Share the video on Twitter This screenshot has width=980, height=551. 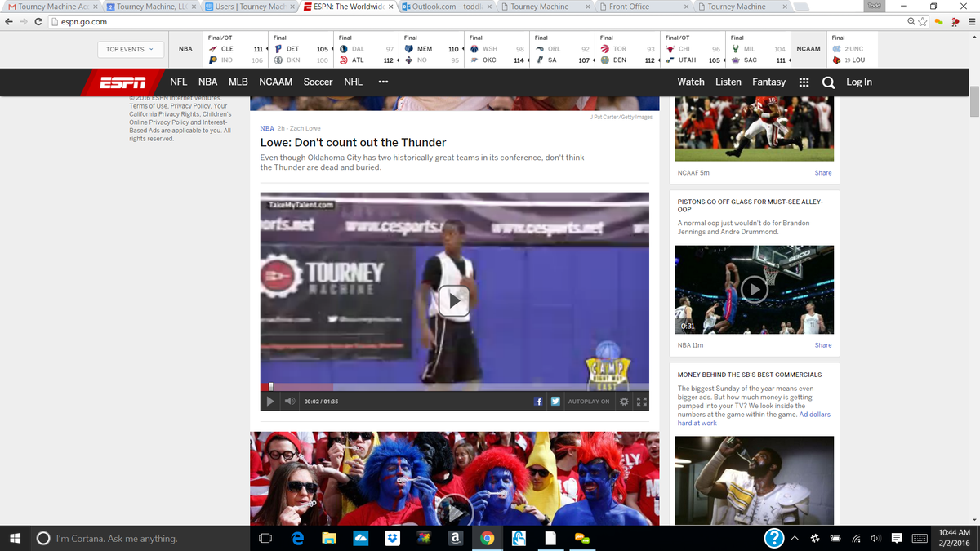point(555,402)
